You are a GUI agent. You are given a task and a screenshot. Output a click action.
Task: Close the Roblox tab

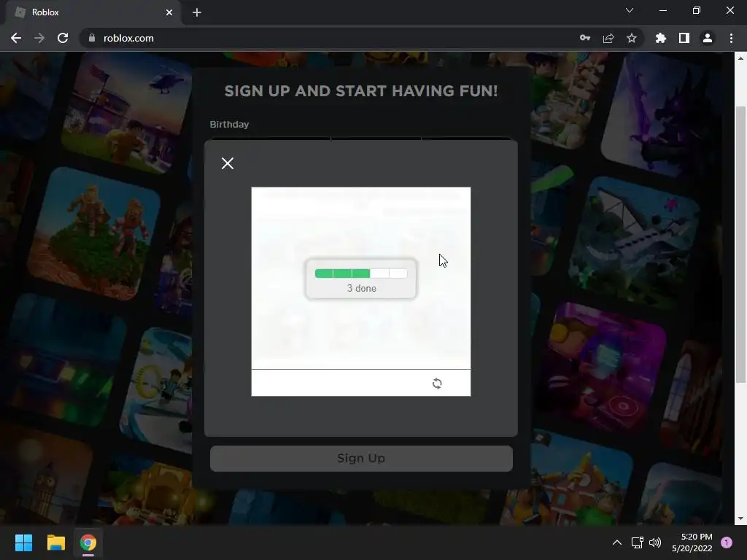169,12
